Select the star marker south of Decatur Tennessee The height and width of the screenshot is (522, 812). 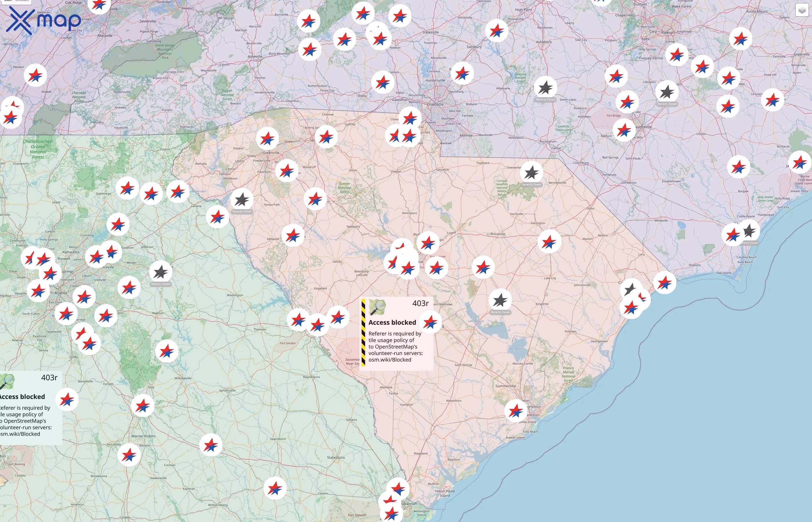[x=36, y=75]
